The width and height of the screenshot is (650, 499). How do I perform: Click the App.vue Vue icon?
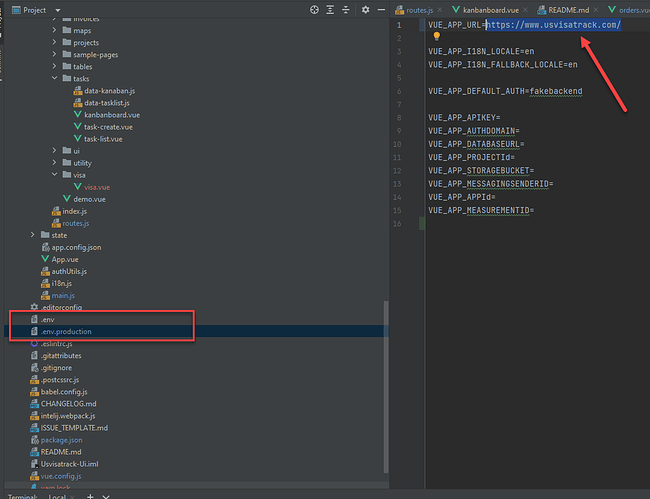pos(45,259)
